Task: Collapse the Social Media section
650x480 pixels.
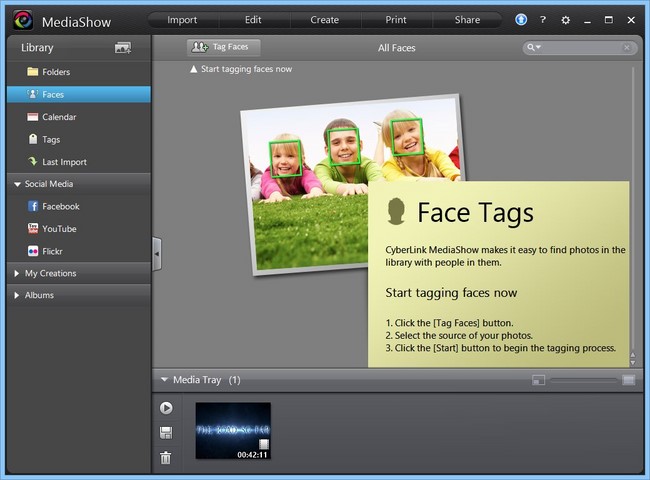Action: tap(17, 184)
